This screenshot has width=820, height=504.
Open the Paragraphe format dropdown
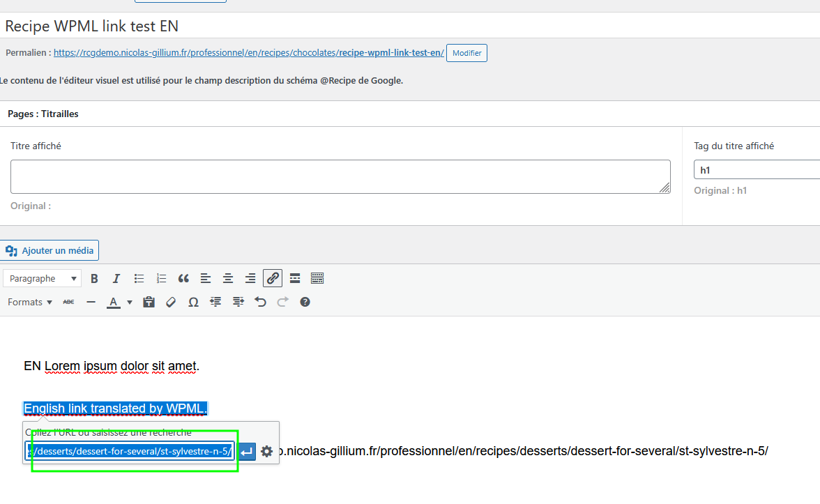click(43, 279)
